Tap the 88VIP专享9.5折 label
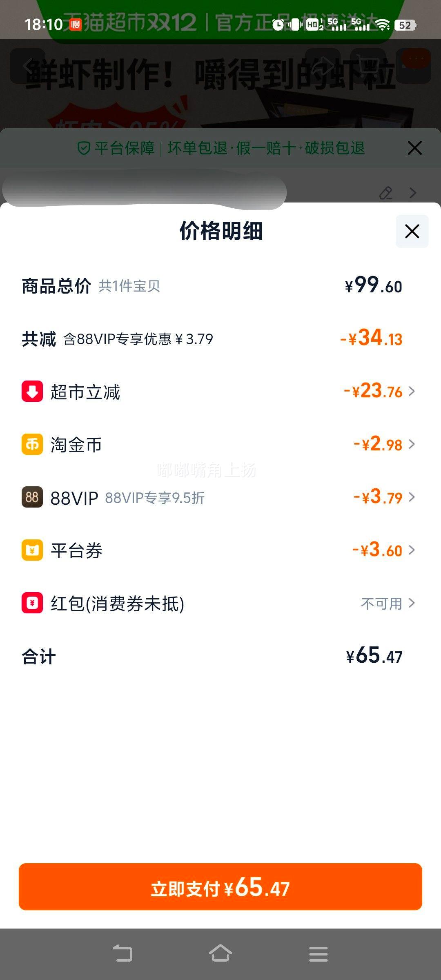Image resolution: width=441 pixels, height=980 pixels. [155, 498]
